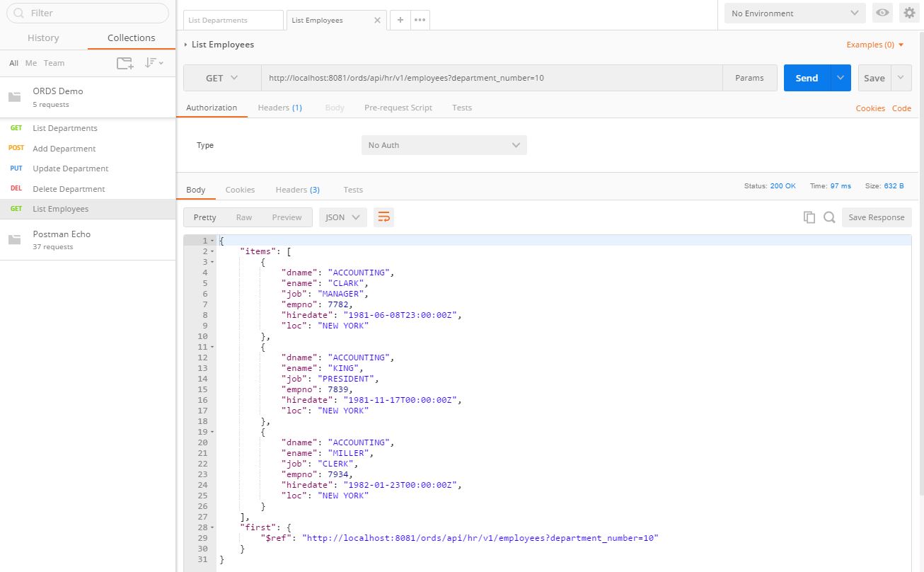Switch to the History tab
Viewport: 924px width, 572px height.
[43, 38]
